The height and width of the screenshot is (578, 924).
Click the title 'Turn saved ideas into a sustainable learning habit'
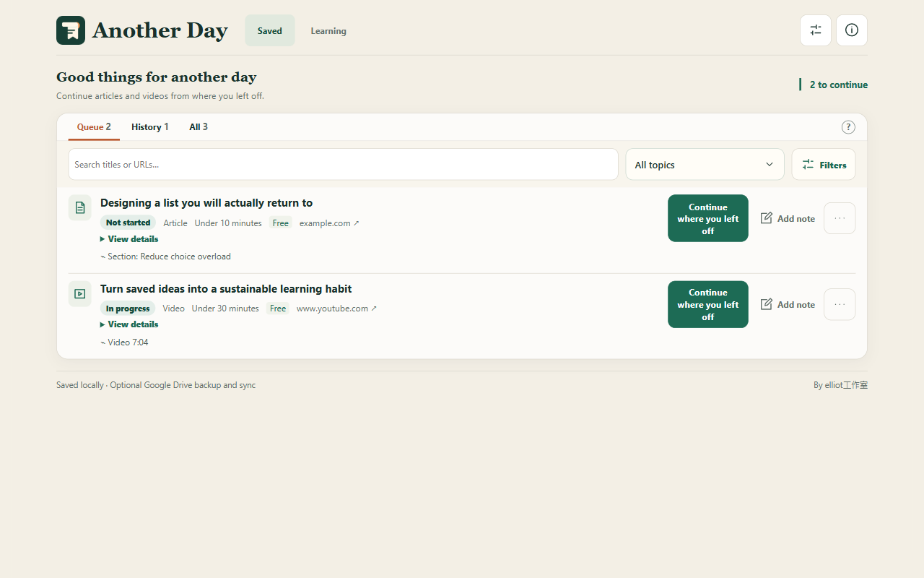(x=226, y=289)
